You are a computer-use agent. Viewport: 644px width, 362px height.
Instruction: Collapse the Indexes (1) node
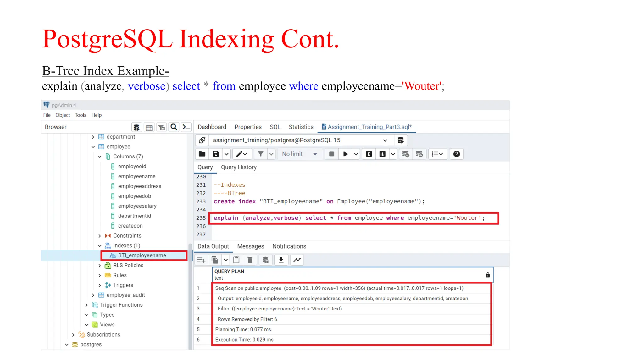100,246
